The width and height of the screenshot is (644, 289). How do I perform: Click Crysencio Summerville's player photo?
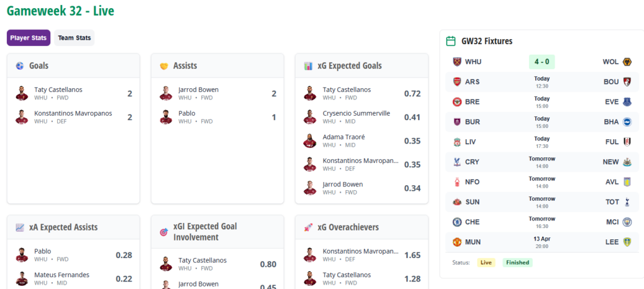click(x=309, y=117)
